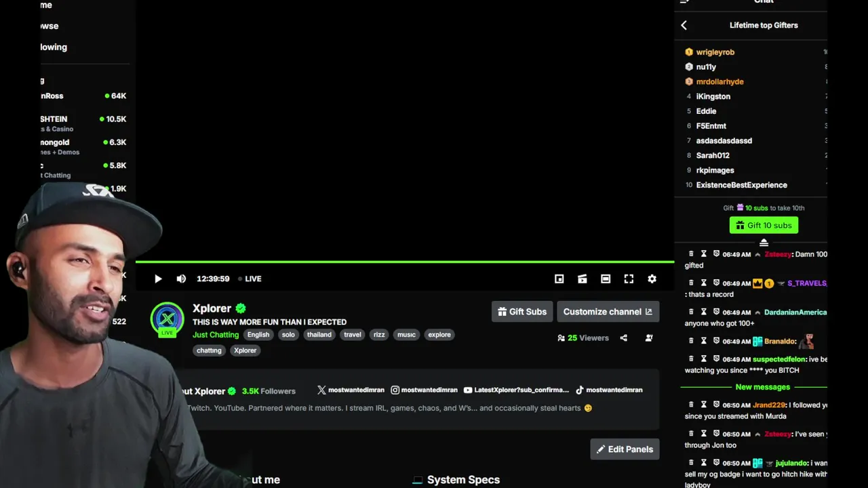868x488 pixels.
Task: Click gifter asdasdasdassd
Action: click(724, 141)
